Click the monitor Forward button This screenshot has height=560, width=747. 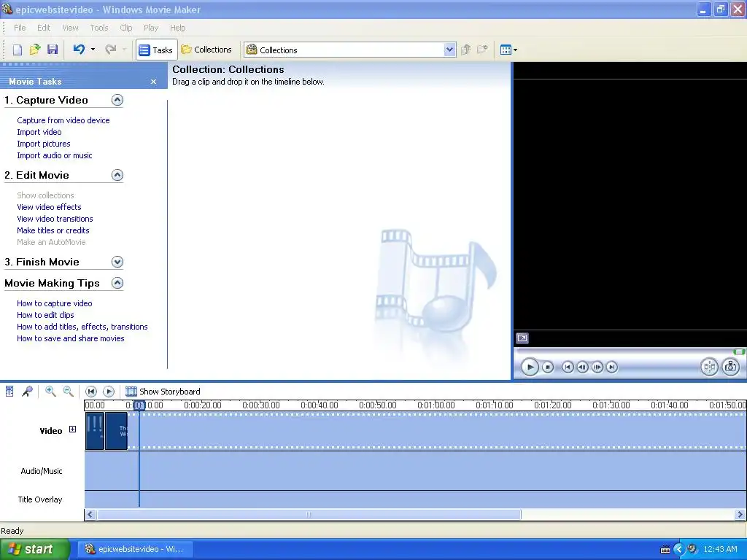point(612,367)
